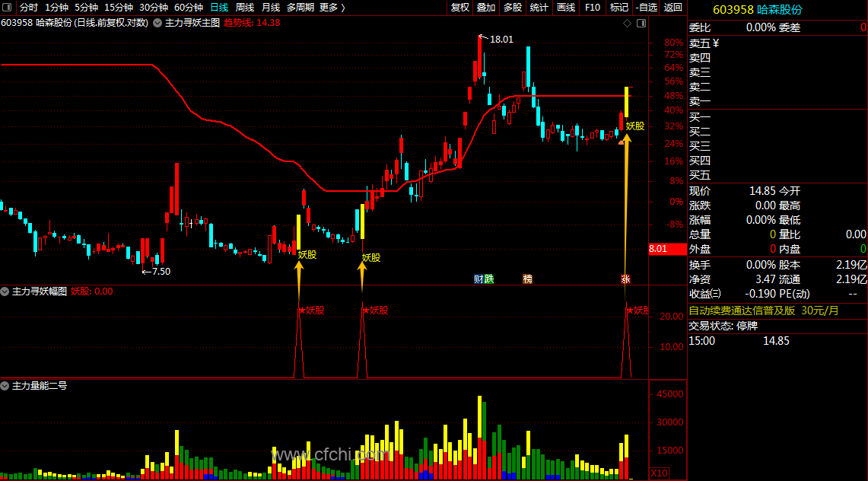Open the 统计 statistics tool
The height and width of the screenshot is (481, 868).
[539, 7]
